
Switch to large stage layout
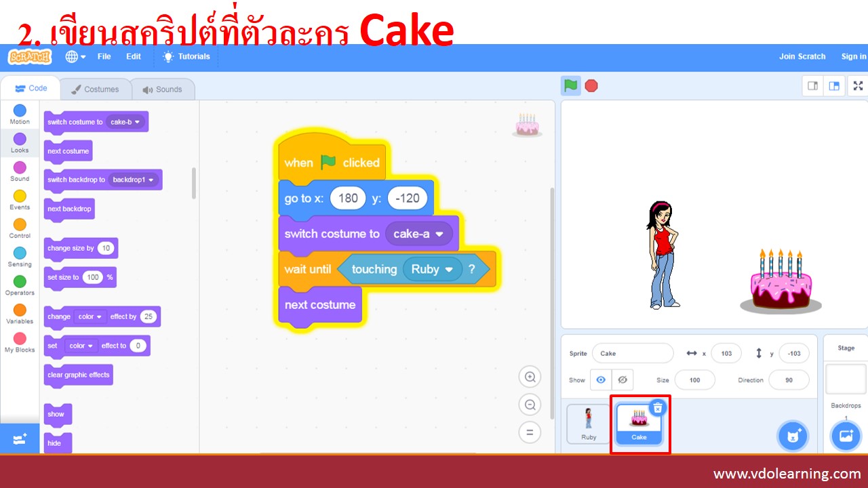coord(834,86)
